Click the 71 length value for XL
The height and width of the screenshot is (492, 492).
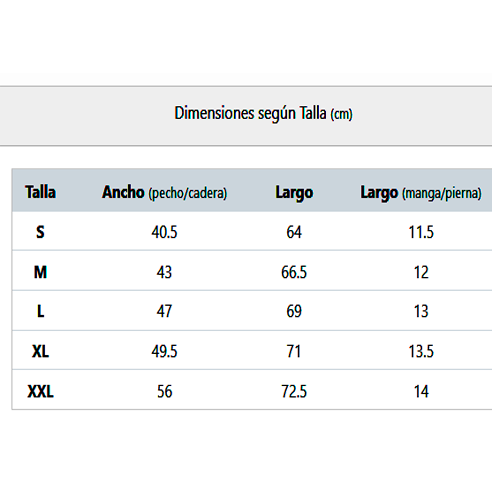click(x=294, y=351)
